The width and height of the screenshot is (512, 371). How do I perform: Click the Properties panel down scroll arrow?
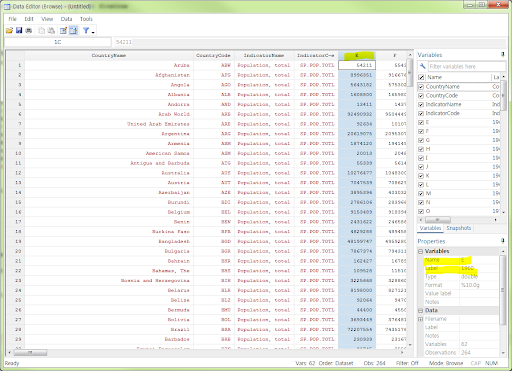(503, 353)
